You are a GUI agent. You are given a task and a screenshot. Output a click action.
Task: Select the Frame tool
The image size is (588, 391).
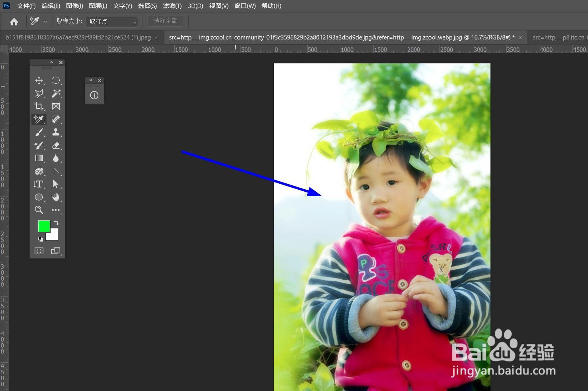(x=56, y=106)
